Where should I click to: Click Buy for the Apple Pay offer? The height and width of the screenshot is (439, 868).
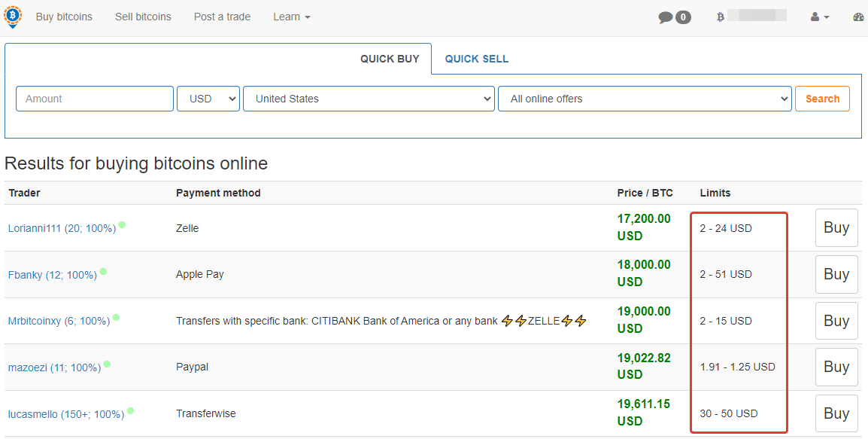[x=836, y=274]
